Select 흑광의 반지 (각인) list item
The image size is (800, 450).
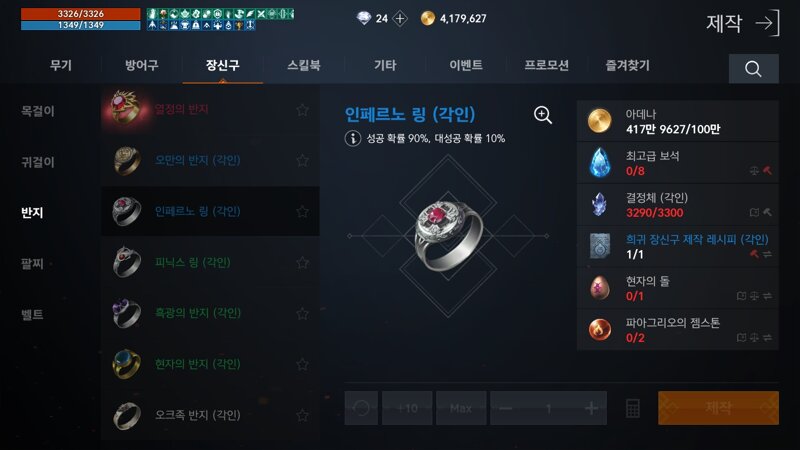click(x=210, y=313)
